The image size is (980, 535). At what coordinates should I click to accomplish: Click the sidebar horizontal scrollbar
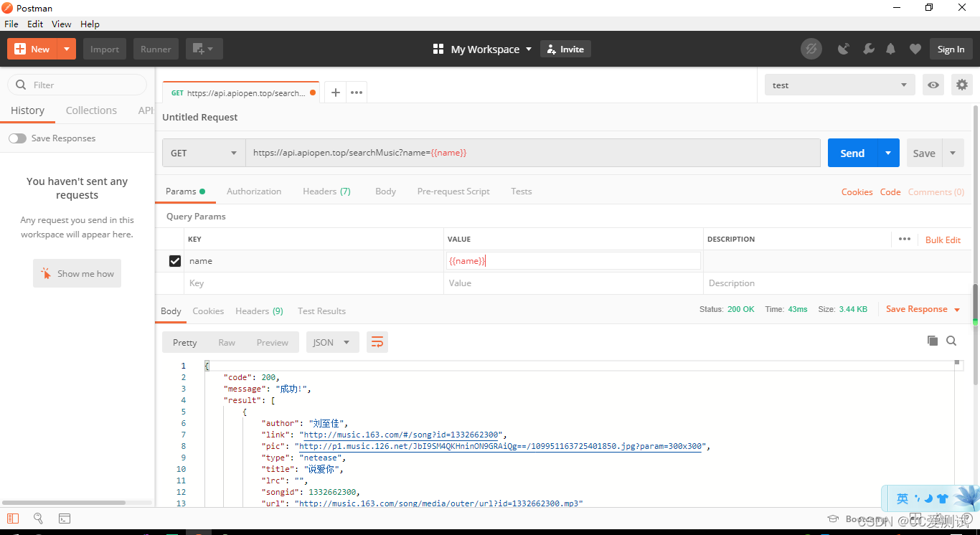coord(64,502)
